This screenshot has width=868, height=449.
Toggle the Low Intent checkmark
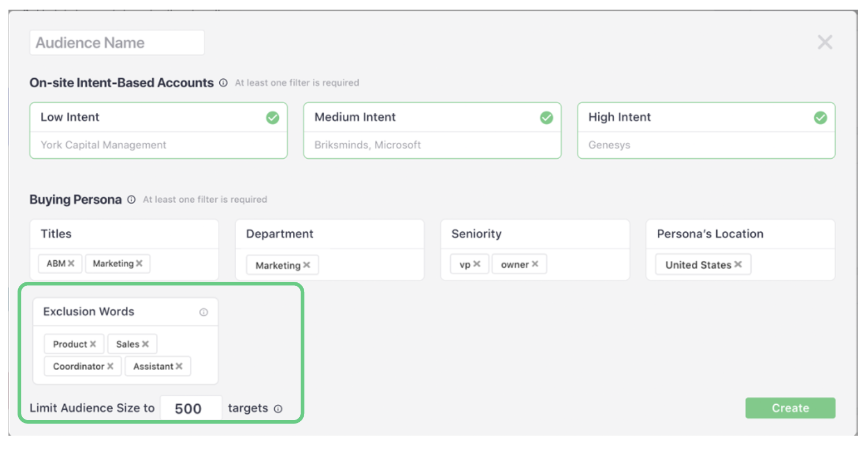(273, 117)
